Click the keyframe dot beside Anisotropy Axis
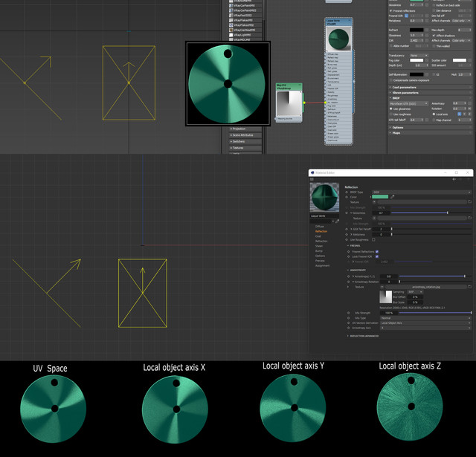Screen dimensions: 476x457 click(349, 328)
